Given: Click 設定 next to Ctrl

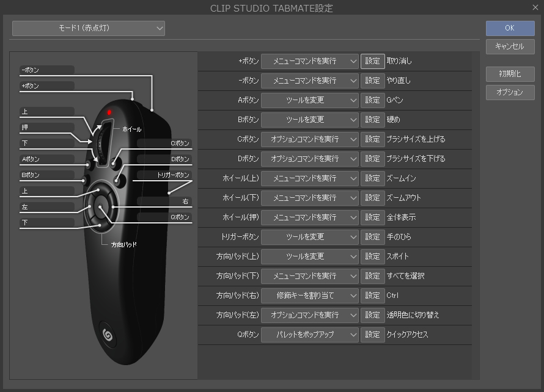Looking at the screenshot, I should click(x=373, y=296).
